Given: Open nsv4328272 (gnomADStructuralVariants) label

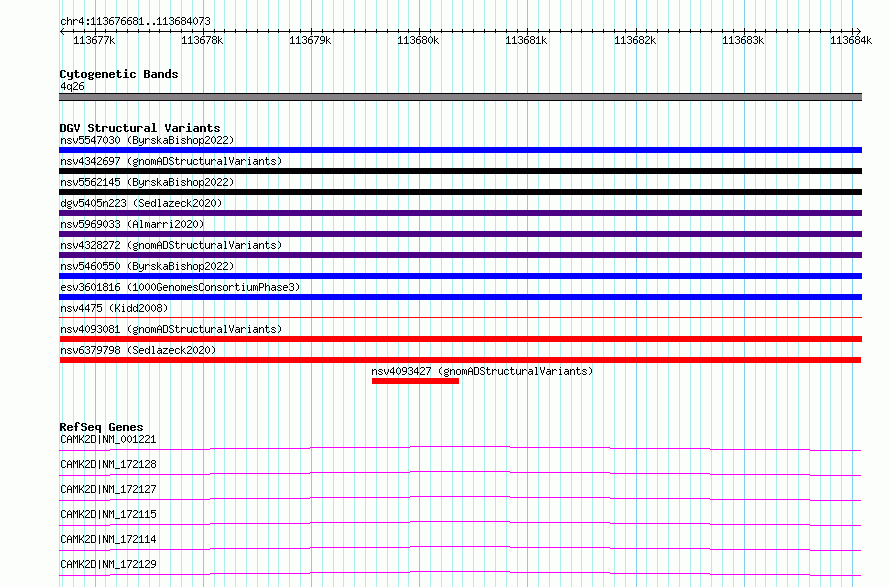Looking at the screenshot, I should click(x=171, y=245).
